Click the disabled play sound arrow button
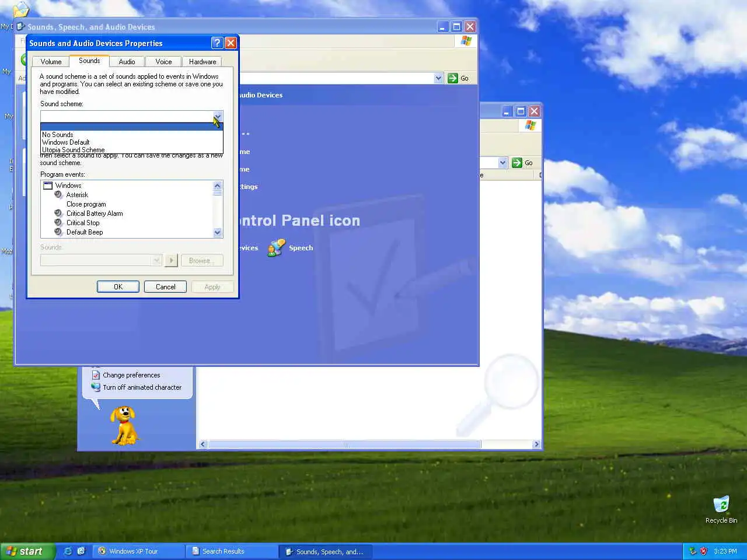The height and width of the screenshot is (560, 747). pos(171,260)
